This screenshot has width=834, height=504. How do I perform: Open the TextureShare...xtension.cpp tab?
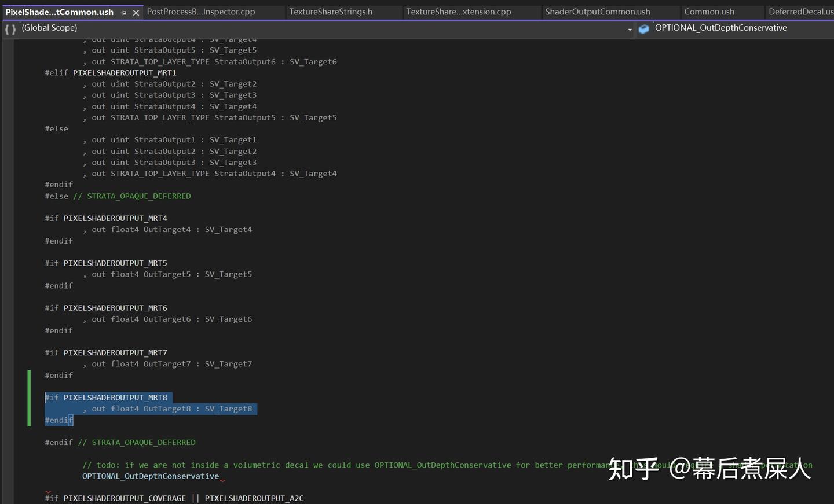(x=458, y=12)
